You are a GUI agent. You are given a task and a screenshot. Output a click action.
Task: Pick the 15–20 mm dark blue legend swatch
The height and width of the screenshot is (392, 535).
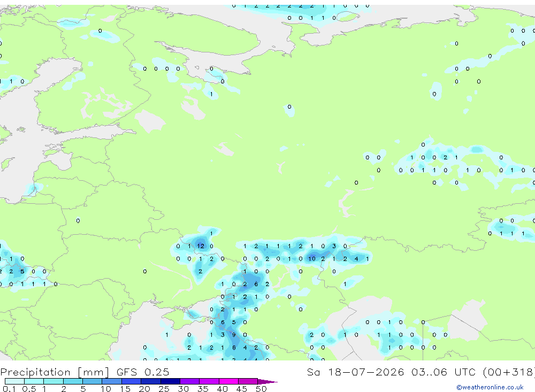point(131,381)
